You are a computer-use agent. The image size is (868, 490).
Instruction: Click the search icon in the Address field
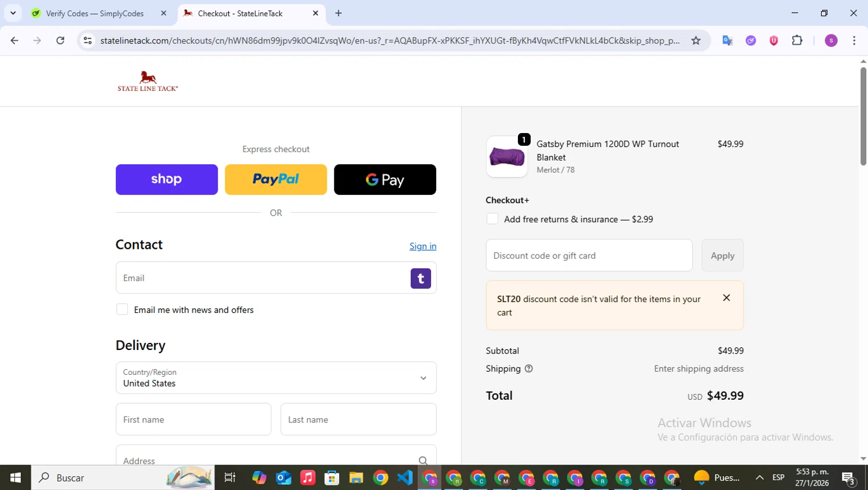tap(423, 461)
